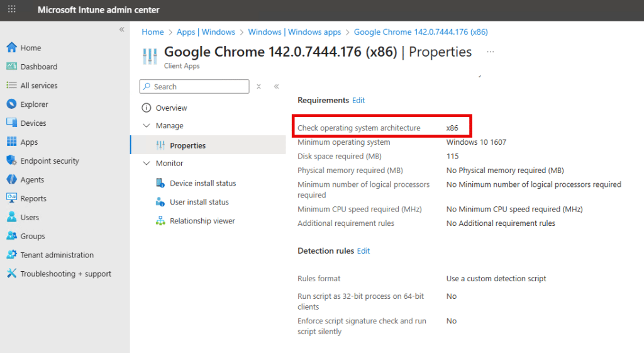Collapse the Monitor section

pos(147,164)
